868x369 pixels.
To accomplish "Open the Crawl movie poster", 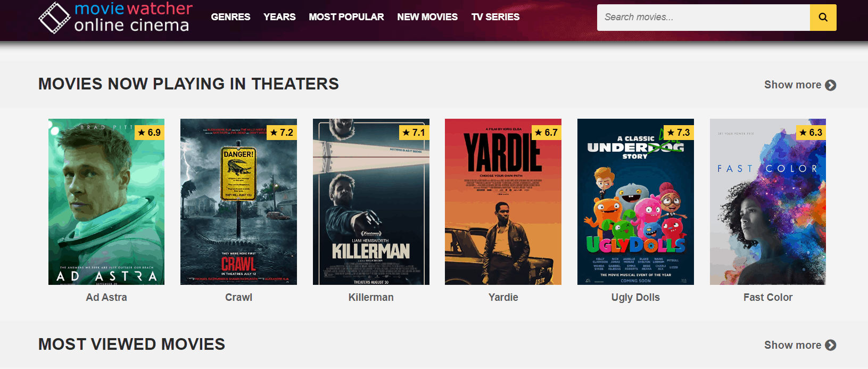I will pyautogui.click(x=238, y=202).
